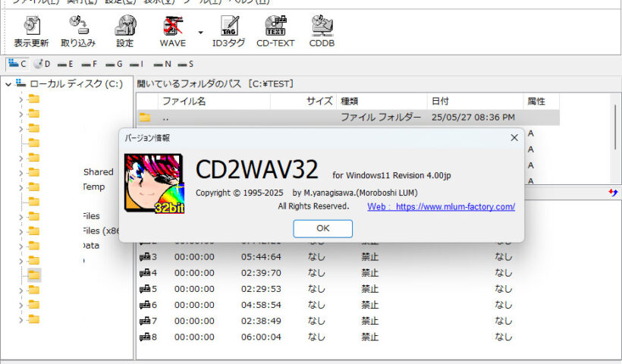622x364 pixels.
Task: Select track 5 icon in track list
Action: [145, 289]
